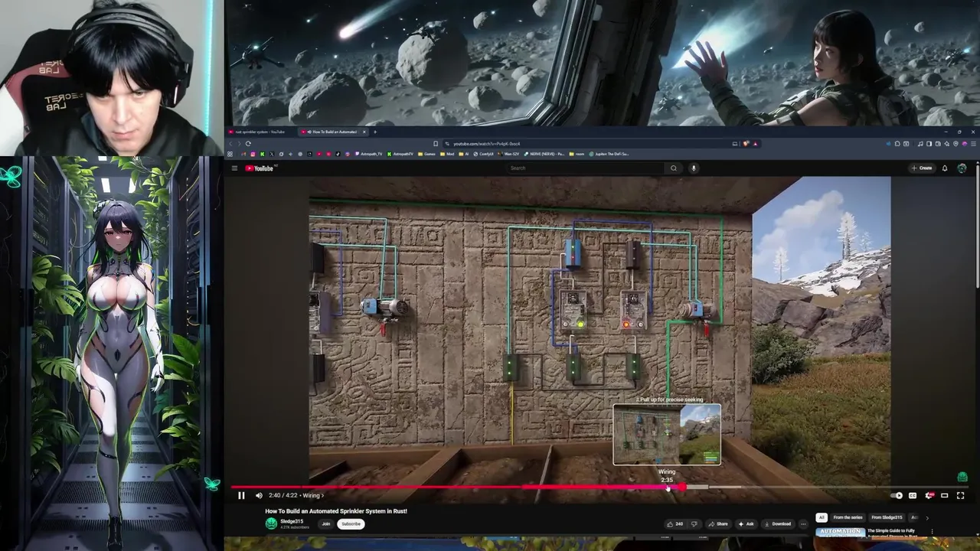Switch to the rust sprinkler system browser tab
Viewport: 980px width, 551px height.
point(260,132)
